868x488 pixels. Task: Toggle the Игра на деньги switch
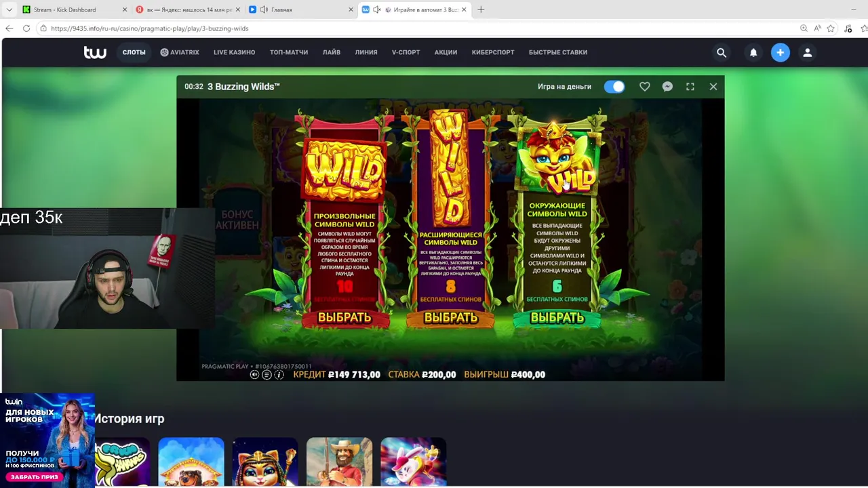click(614, 87)
